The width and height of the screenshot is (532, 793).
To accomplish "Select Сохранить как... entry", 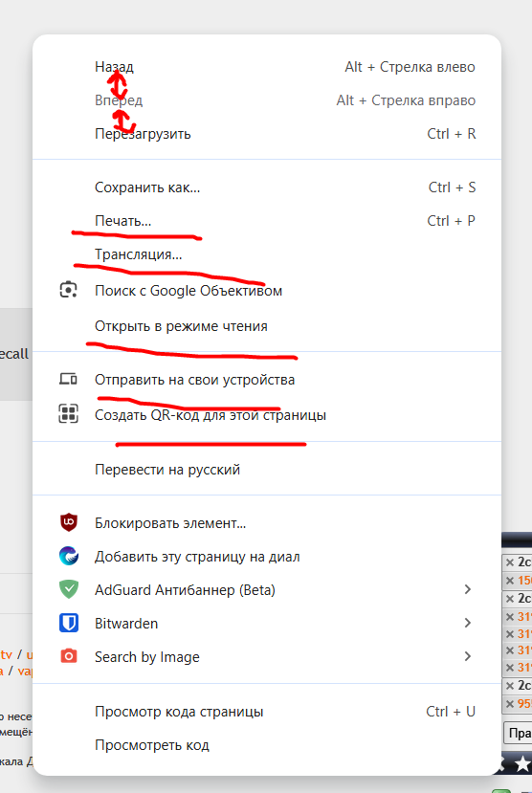I will tap(267, 187).
